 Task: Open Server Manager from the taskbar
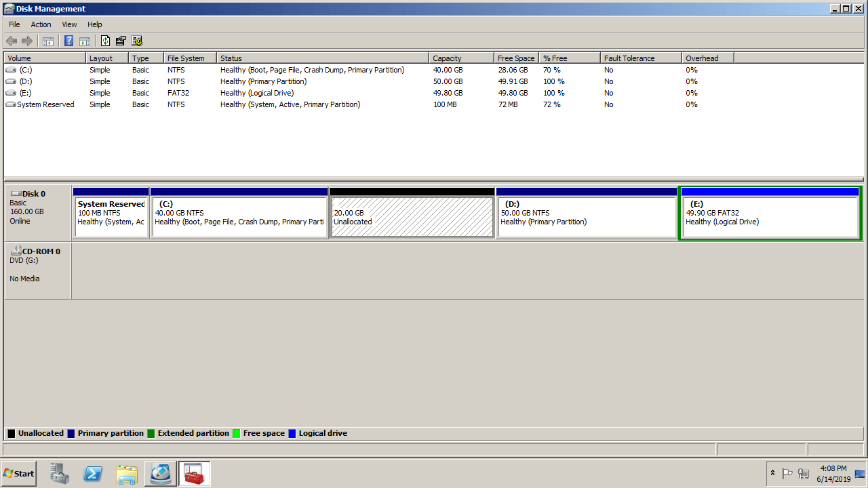click(x=60, y=474)
